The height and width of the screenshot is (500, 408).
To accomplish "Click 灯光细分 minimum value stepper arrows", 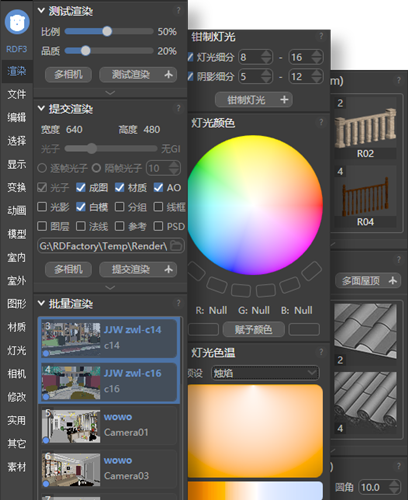I will pyautogui.click(x=266, y=57).
